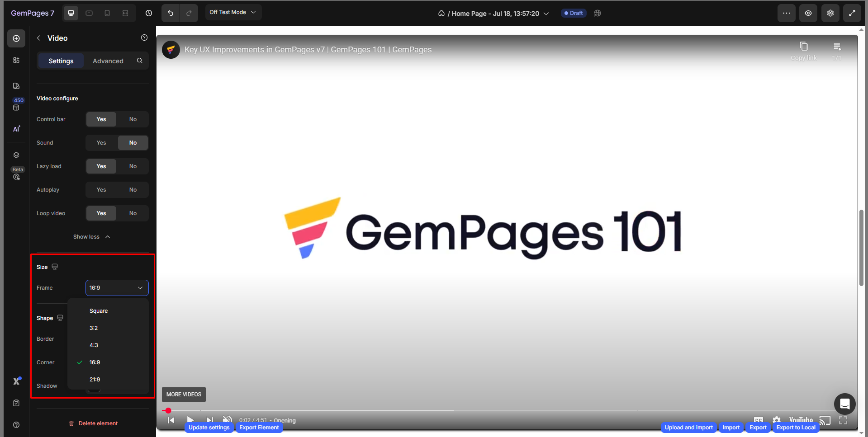This screenshot has width=868, height=437.
Task: Open the more options ellipsis menu
Action: (x=787, y=13)
